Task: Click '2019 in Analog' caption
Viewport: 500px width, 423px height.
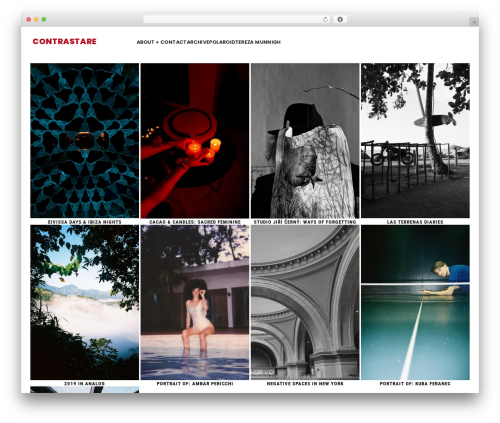Action: point(85,384)
